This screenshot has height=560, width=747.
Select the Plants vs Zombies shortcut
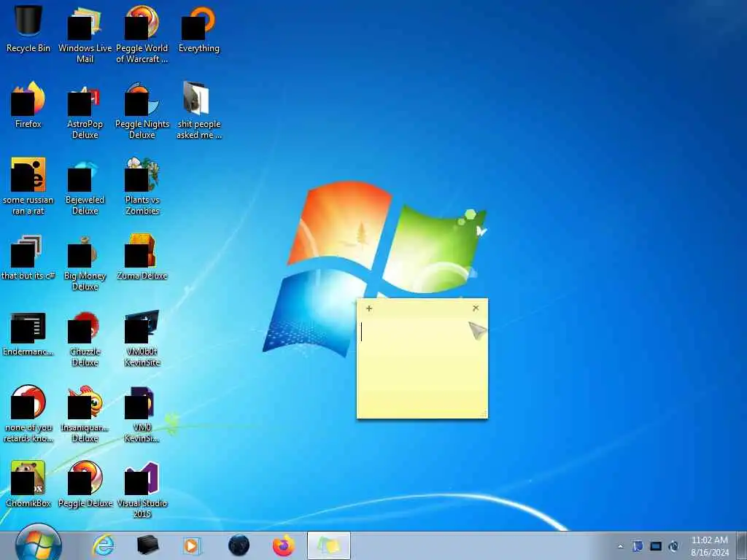142,186
